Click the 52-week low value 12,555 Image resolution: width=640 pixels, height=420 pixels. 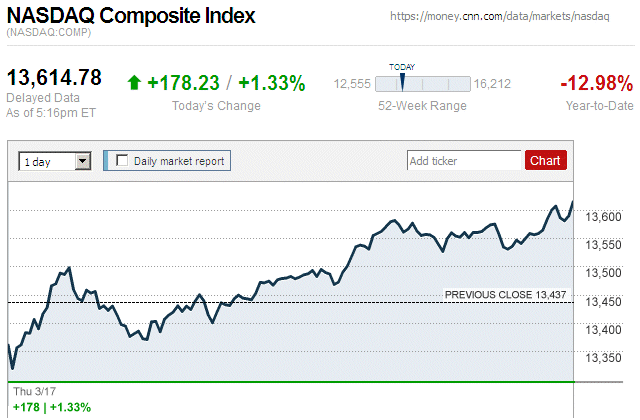coord(351,84)
